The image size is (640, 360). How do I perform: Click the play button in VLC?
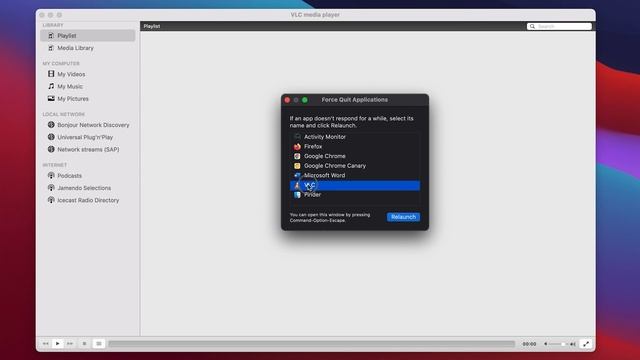pos(58,344)
